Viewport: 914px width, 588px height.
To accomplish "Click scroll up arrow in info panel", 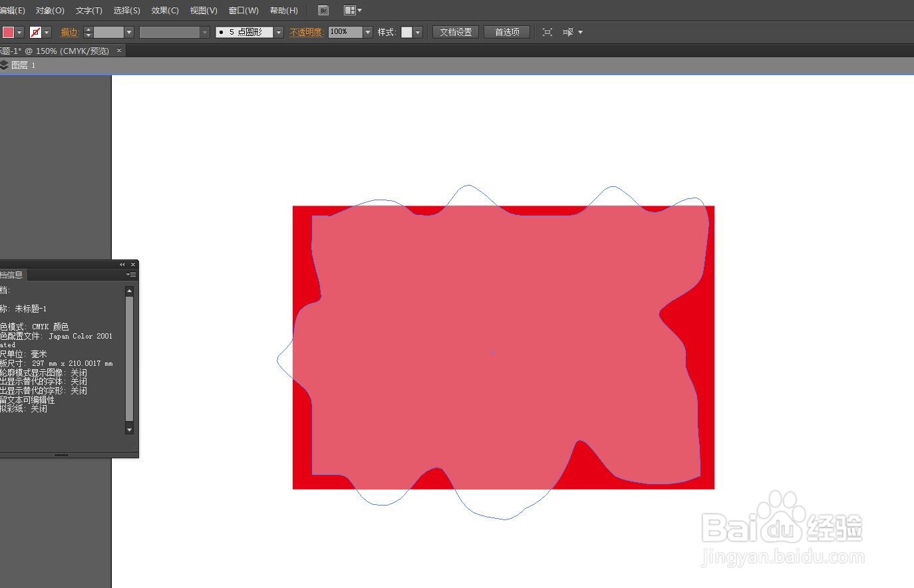I will click(x=129, y=291).
